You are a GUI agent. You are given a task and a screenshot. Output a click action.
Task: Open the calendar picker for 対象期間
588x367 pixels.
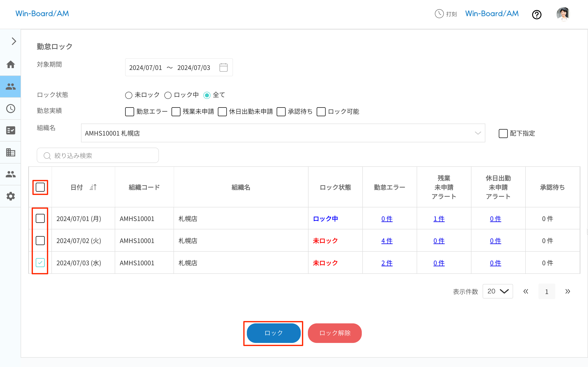[x=223, y=67]
